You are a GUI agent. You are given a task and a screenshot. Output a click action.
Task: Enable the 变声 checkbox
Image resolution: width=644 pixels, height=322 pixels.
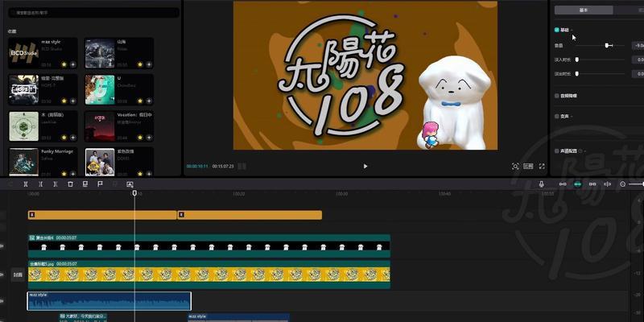(x=556, y=116)
